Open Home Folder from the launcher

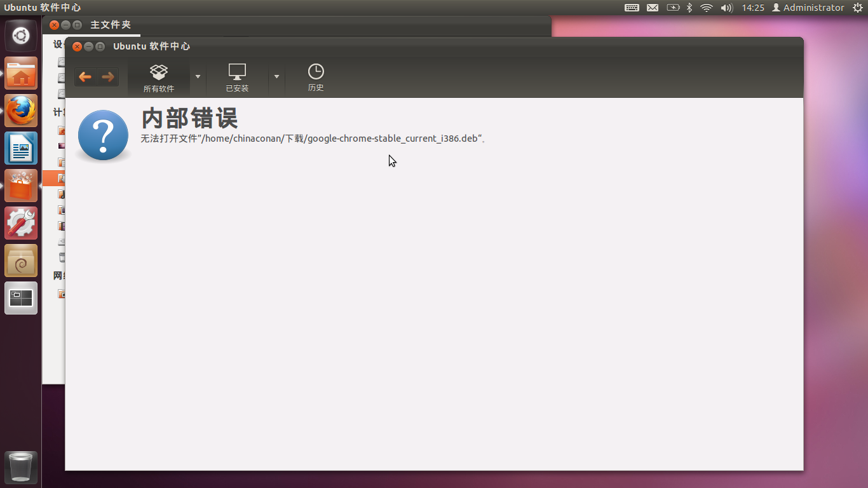21,73
